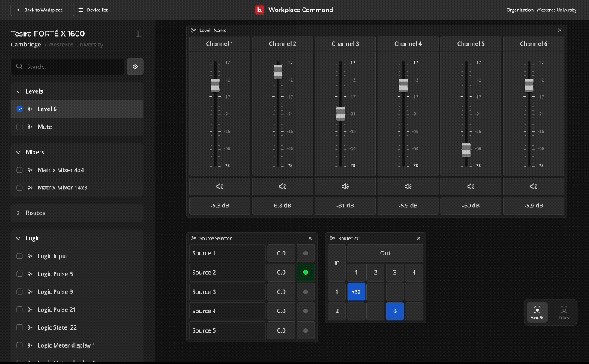Check the Logic Pulse 9 checkbox
589x364 pixels.
pos(20,291)
